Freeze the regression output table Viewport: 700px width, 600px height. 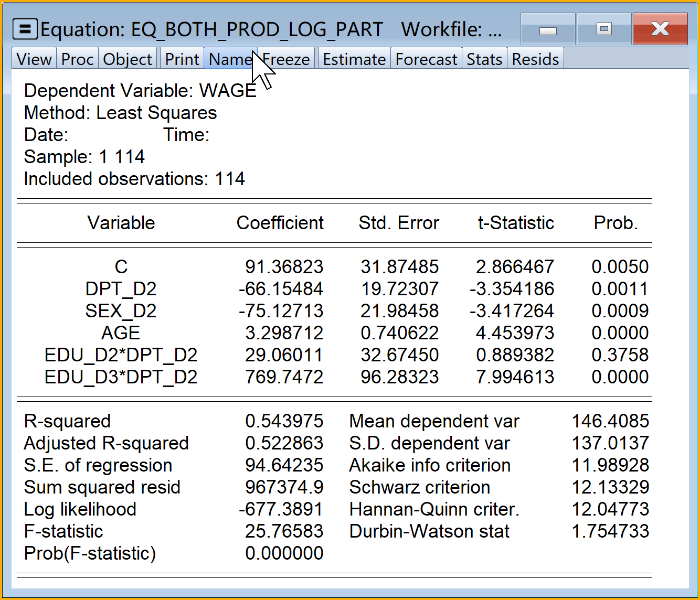(288, 59)
